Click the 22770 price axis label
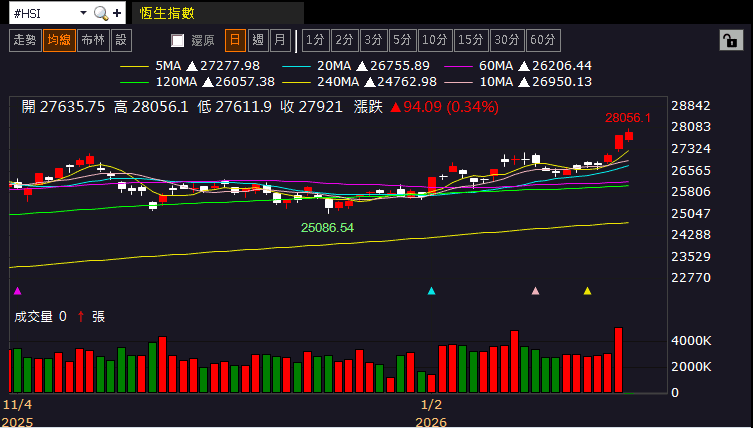Viewport: 753px width, 428px height. click(691, 278)
